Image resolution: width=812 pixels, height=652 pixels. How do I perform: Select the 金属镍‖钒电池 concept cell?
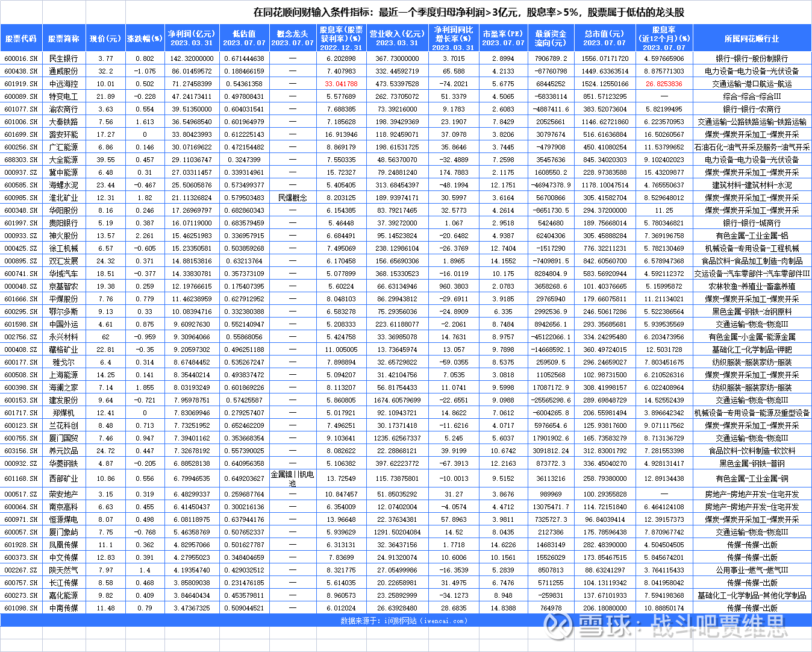point(293,478)
